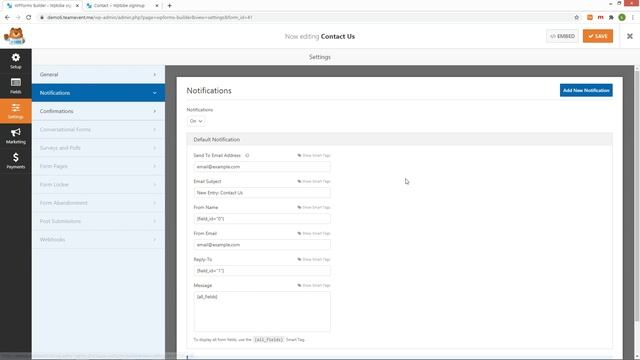Open the General settings section
Viewport: 640px width, 360px height.
pyautogui.click(x=98, y=75)
